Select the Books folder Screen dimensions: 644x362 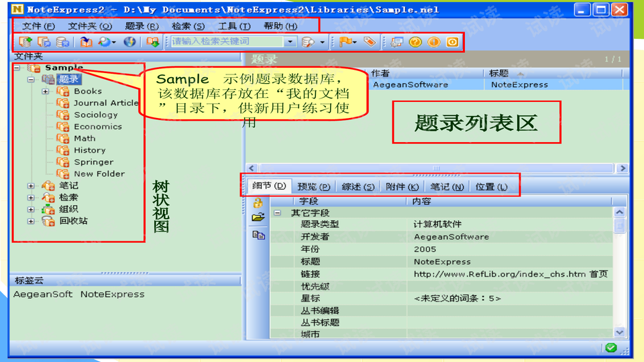87,91
